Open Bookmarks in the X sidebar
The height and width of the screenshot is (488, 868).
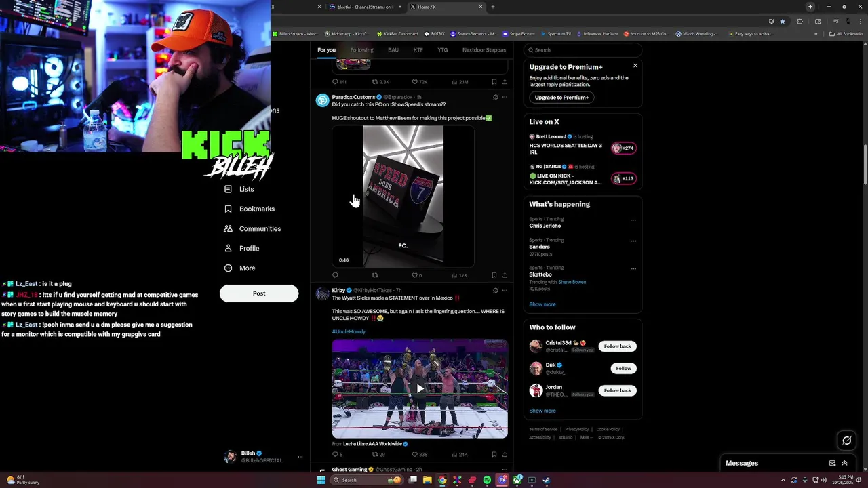(250, 209)
